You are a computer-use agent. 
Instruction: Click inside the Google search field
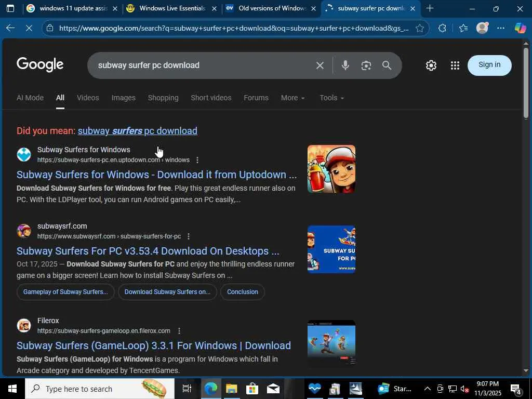click(x=204, y=65)
